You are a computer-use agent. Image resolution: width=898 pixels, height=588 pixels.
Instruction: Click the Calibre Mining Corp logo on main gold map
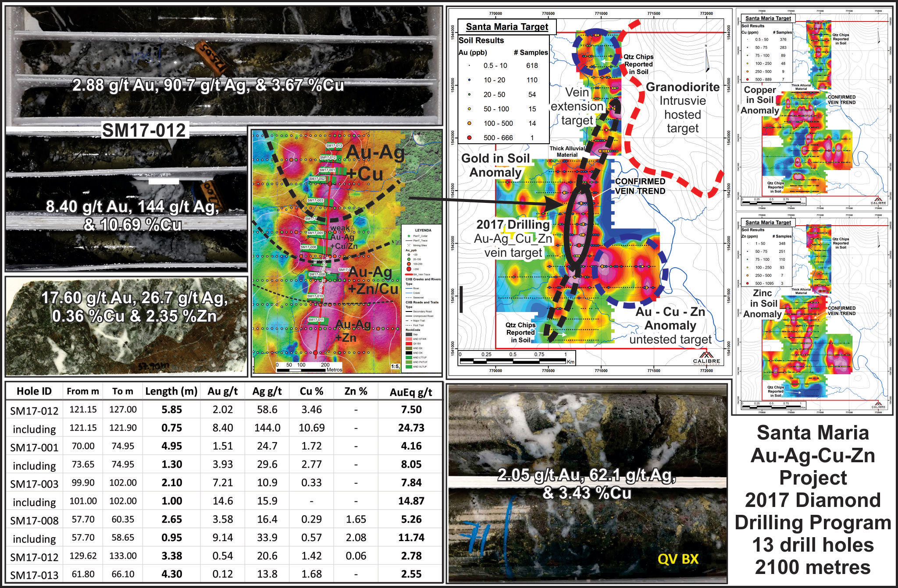click(x=706, y=358)
